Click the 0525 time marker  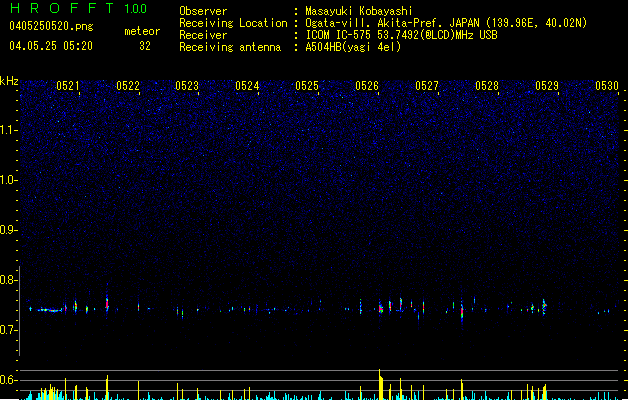pyautogui.click(x=307, y=86)
